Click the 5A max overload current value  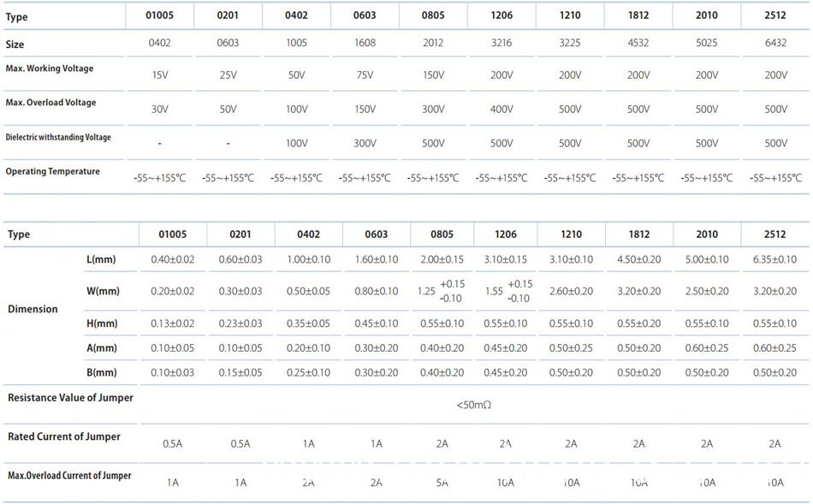coord(442,483)
